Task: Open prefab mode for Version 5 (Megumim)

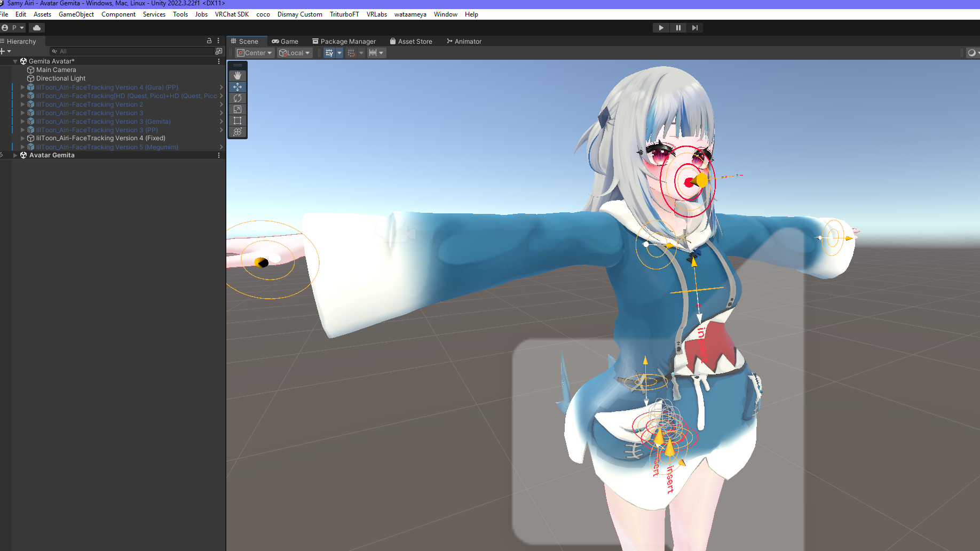Action: tap(221, 147)
